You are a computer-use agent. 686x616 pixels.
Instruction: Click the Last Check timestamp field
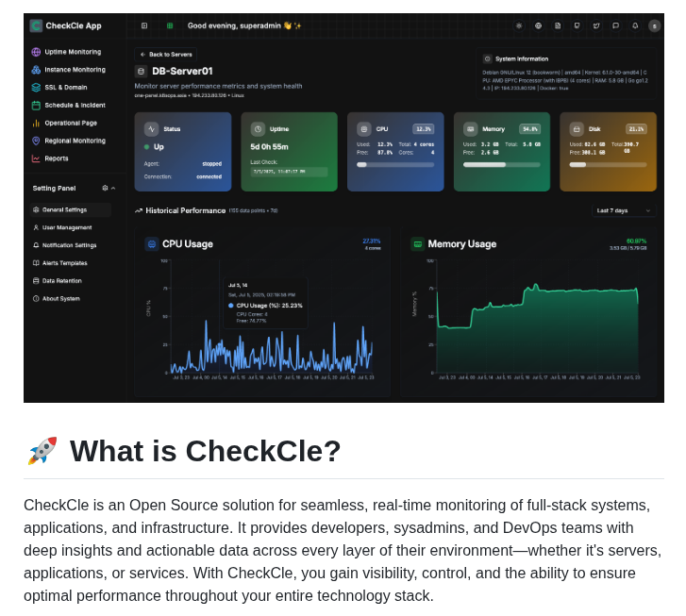289,172
